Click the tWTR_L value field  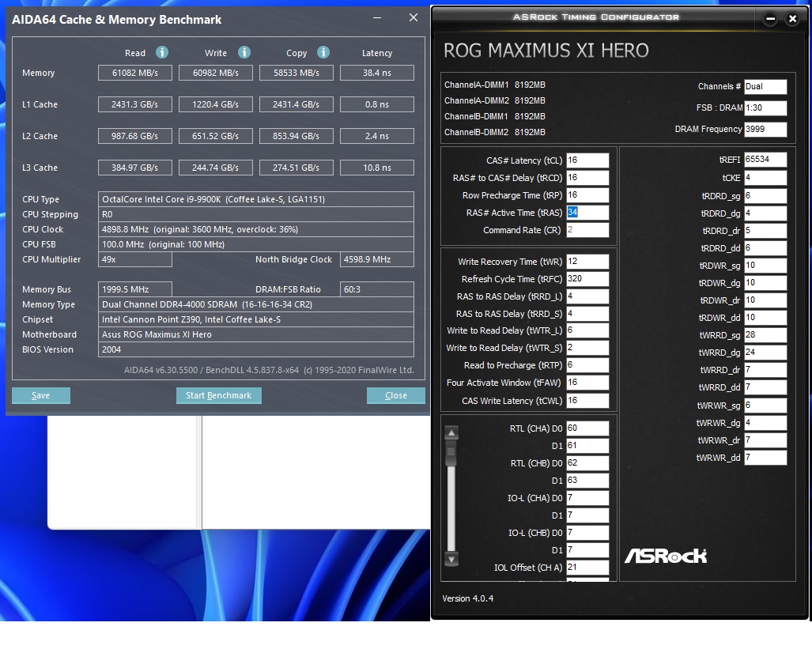(x=587, y=330)
